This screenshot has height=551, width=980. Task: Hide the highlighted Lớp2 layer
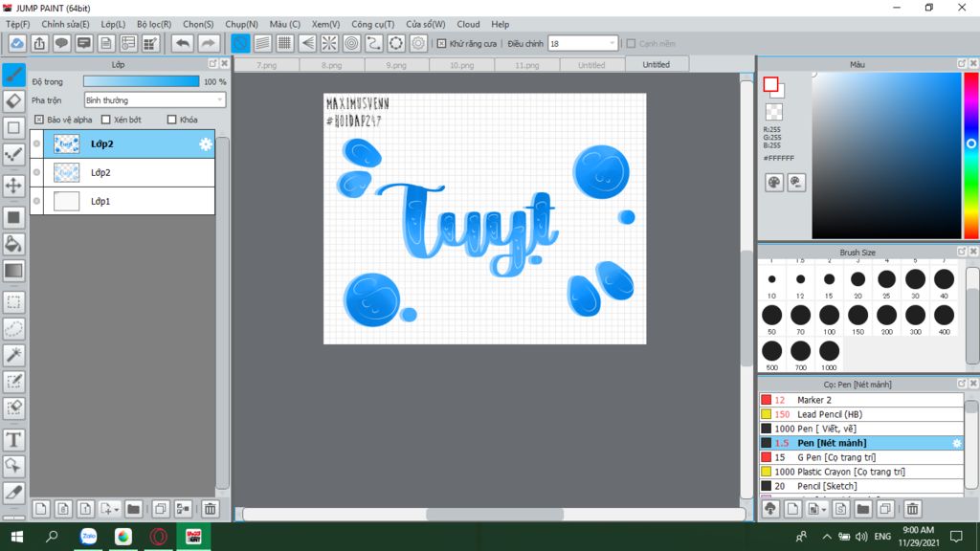click(x=37, y=143)
